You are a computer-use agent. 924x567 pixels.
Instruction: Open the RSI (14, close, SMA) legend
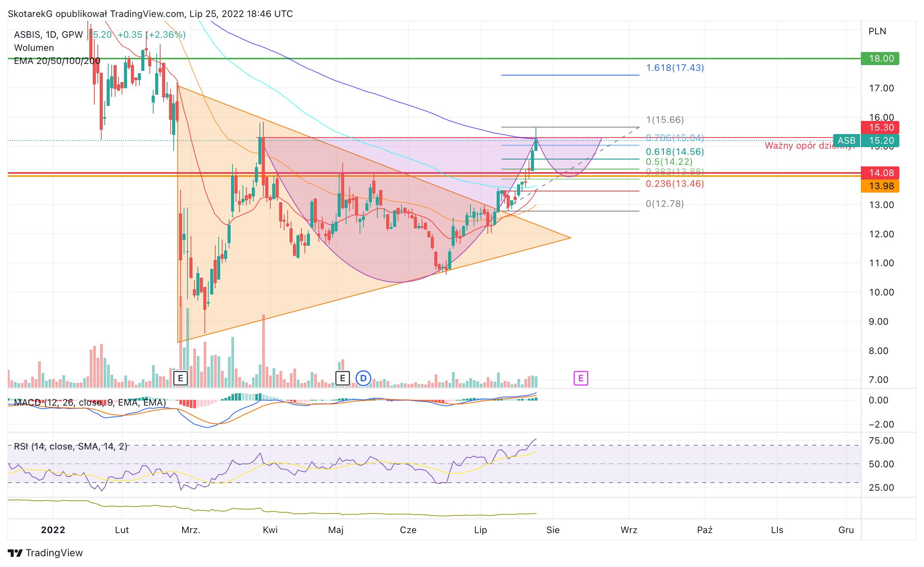[x=70, y=446]
